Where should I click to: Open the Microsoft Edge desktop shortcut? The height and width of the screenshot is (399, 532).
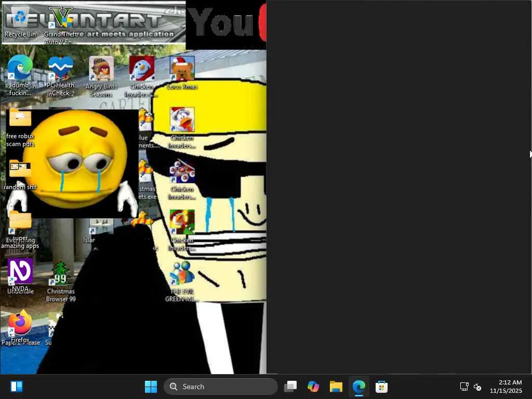tap(20, 75)
